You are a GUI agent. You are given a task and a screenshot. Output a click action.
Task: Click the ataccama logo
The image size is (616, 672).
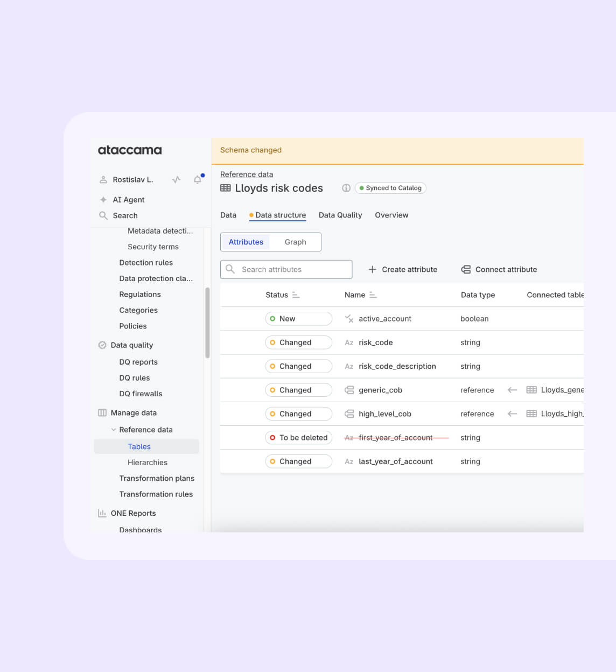[130, 150]
